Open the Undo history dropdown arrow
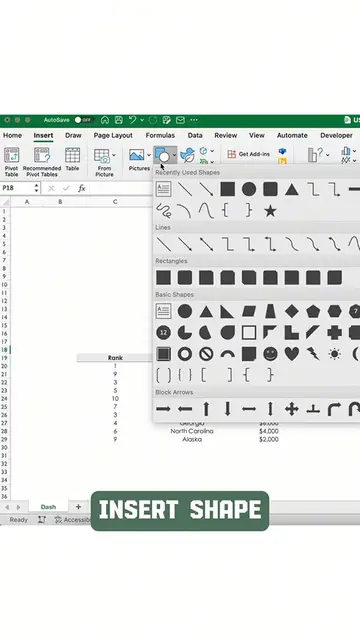 click(142, 120)
